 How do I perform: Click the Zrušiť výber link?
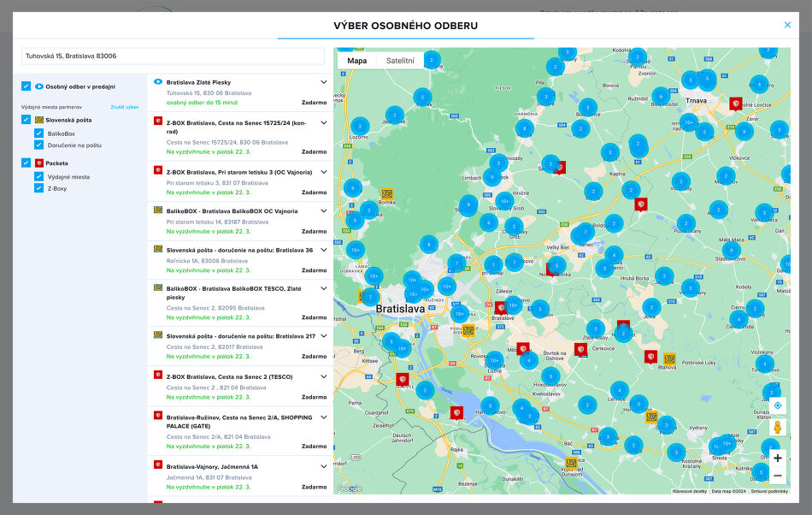coord(124,107)
